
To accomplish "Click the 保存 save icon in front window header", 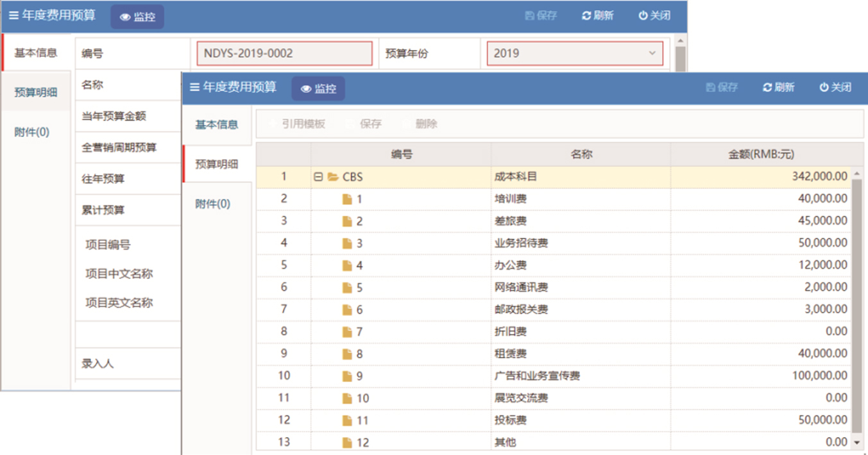I will pyautogui.click(x=710, y=87).
